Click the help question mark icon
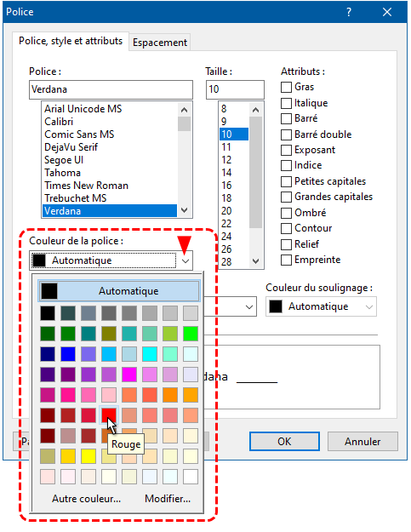The width and height of the screenshot is (411, 532). coord(349,12)
